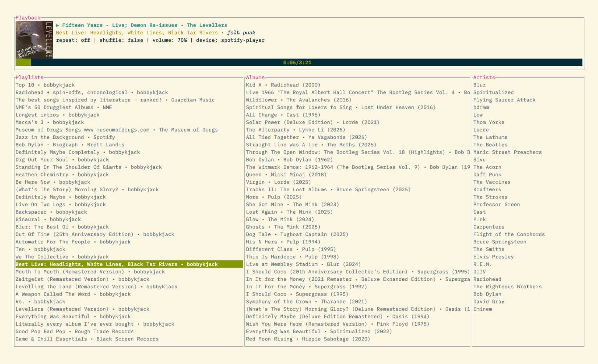Open artist 'Daft Punk'
This screenshot has width=598, height=364.
[x=487, y=175]
